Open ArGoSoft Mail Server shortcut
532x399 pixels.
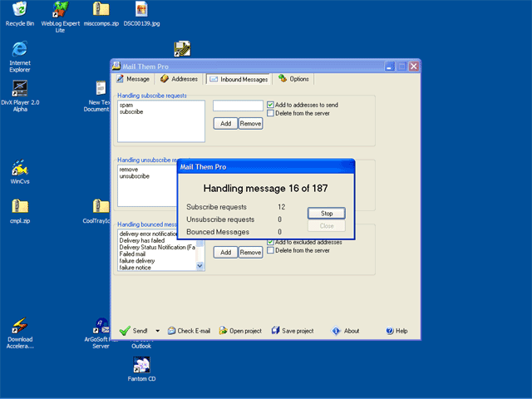click(101, 332)
